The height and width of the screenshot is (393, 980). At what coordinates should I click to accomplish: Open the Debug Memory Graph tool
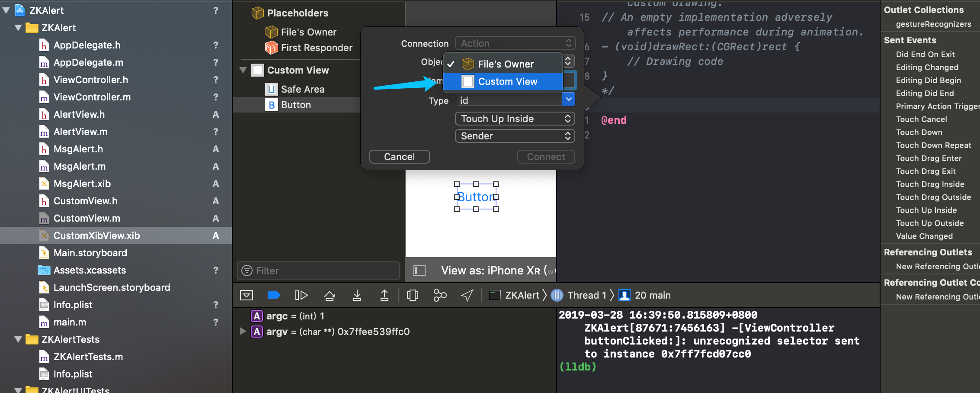[440, 295]
